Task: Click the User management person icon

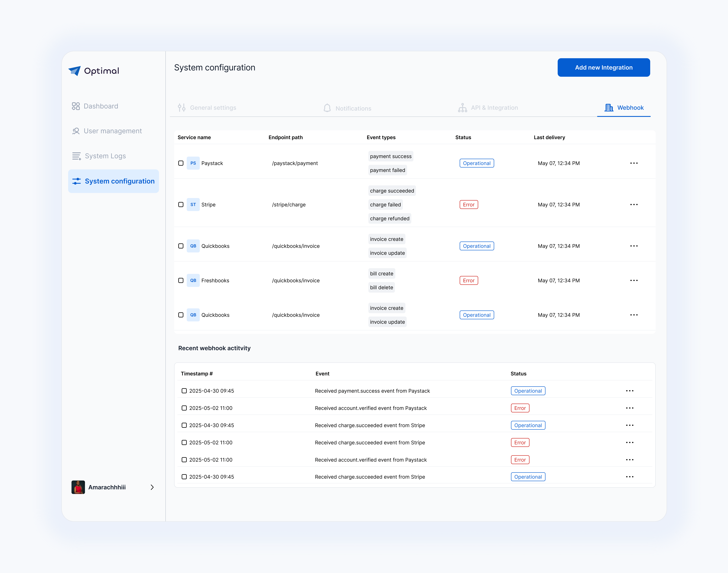Action: click(x=76, y=131)
